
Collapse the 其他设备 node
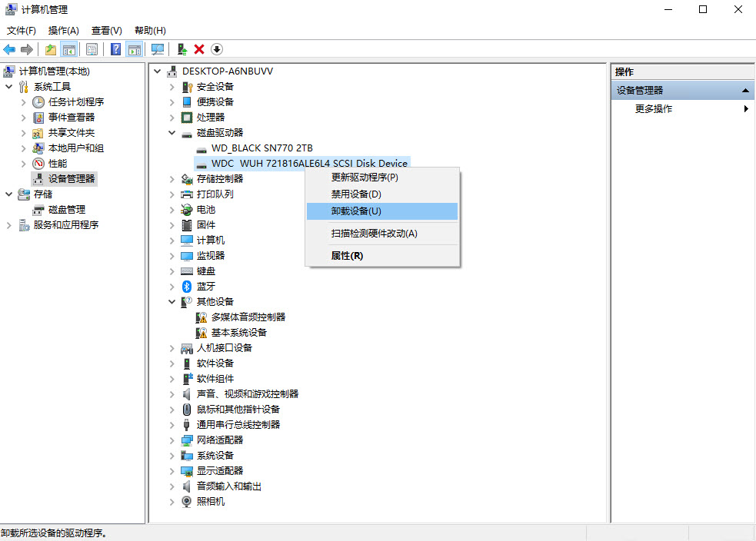point(172,301)
